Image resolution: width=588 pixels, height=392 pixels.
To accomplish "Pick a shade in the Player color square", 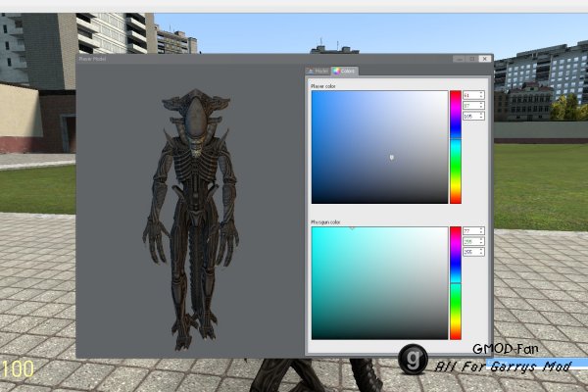I will (379, 147).
